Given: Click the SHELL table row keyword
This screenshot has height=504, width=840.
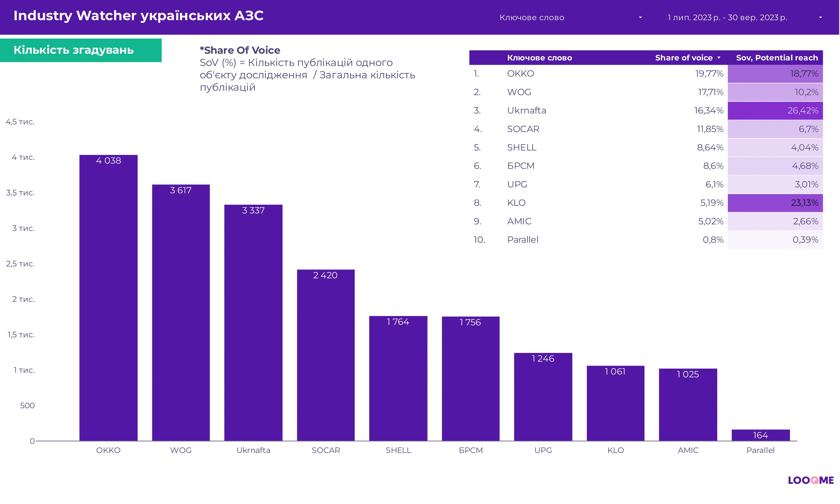Looking at the screenshot, I should click(x=521, y=147).
